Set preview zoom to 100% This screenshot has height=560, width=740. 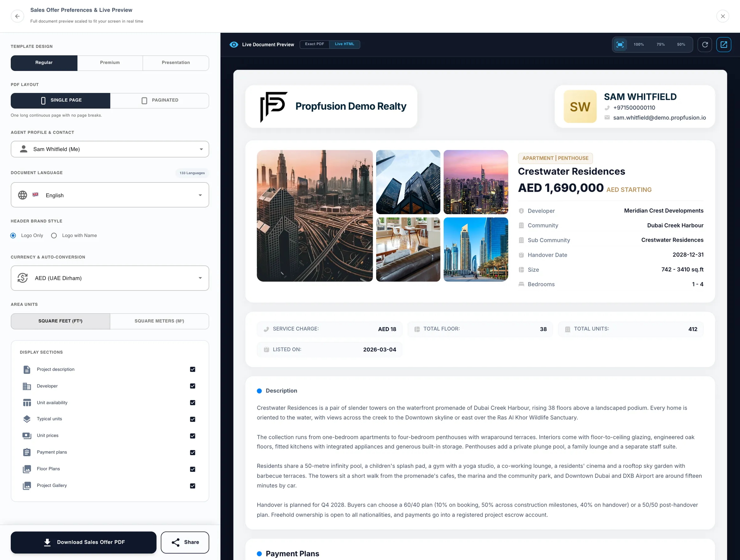639,44
